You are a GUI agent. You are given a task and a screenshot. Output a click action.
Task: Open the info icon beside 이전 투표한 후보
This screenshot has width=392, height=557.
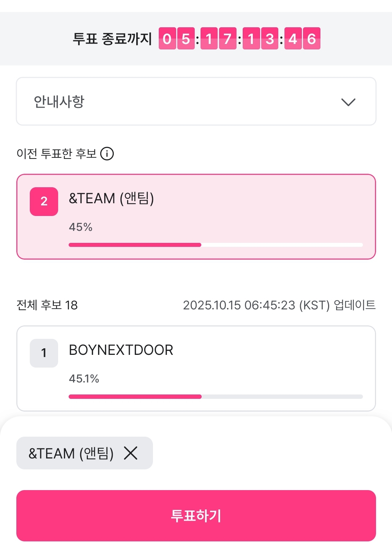pos(107,154)
